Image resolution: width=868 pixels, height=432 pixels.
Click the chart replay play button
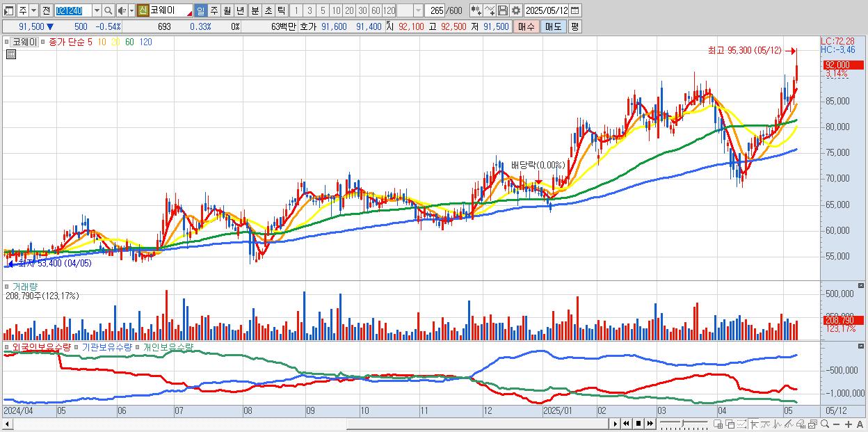pyautogui.click(x=616, y=424)
